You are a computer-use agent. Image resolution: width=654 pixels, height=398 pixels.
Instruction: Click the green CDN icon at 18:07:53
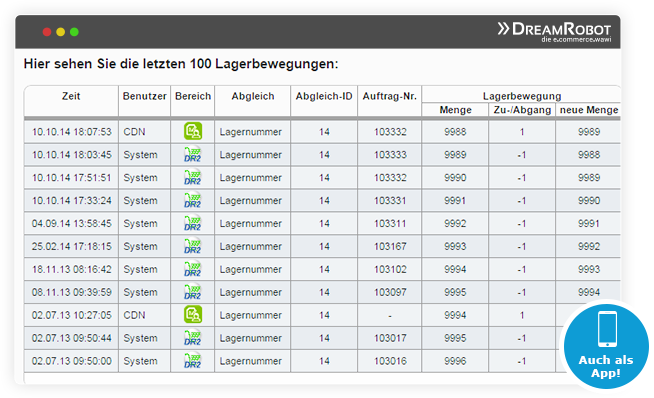coord(193,131)
